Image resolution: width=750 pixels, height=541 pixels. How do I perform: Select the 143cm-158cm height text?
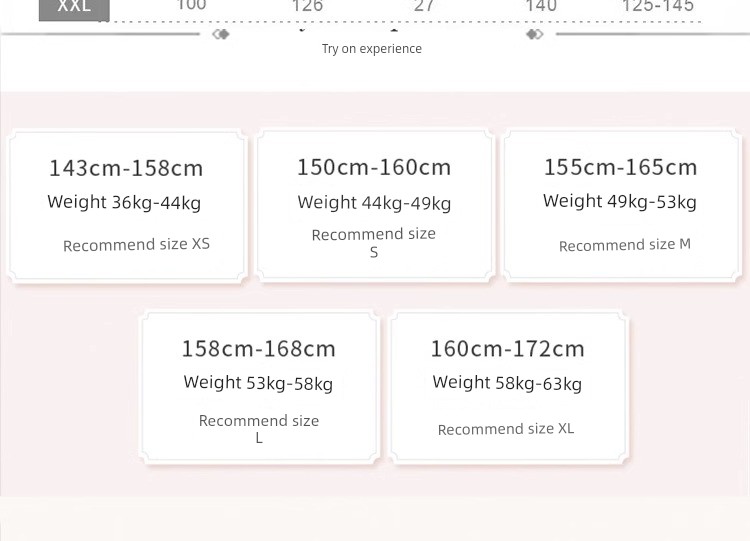[126, 168]
